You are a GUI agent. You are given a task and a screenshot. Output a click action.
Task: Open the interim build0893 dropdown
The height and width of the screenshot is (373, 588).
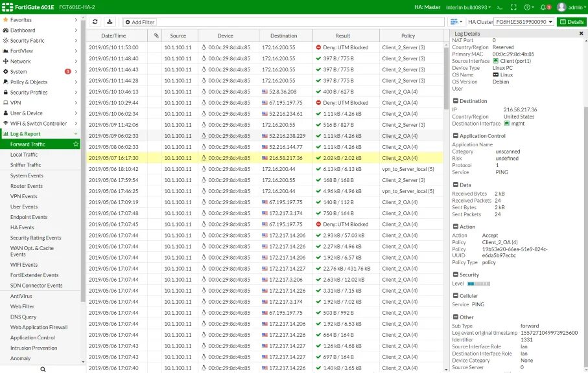coord(468,7)
